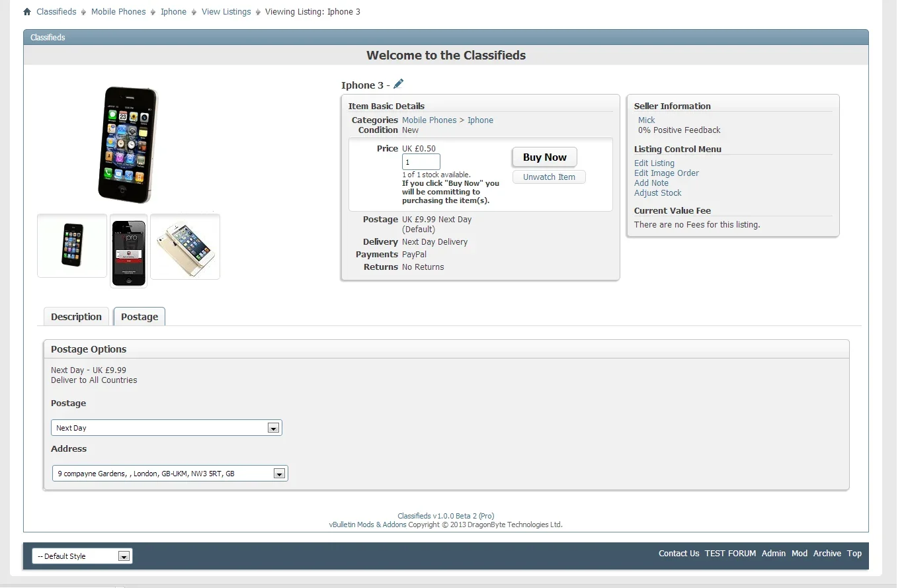The width and height of the screenshot is (906, 588).
Task: Go to Iphone in the breadcrumb
Action: [173, 12]
